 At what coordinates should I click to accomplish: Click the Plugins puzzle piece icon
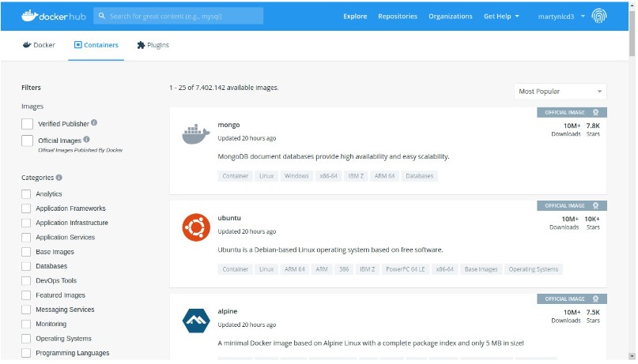pyautogui.click(x=141, y=45)
